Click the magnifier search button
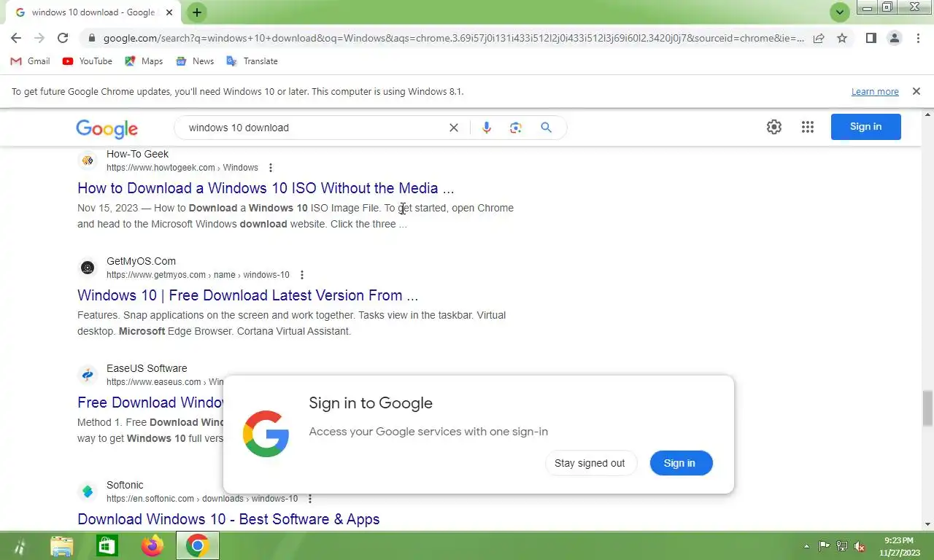 546,128
